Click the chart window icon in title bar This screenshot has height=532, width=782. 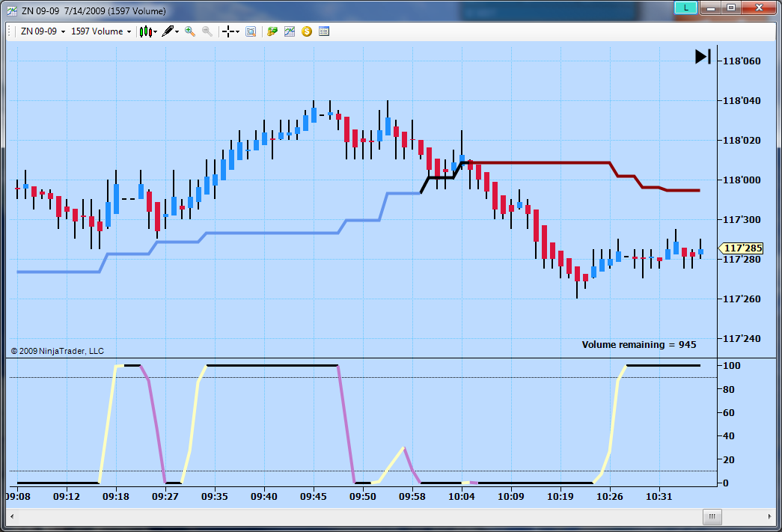pos(12,11)
